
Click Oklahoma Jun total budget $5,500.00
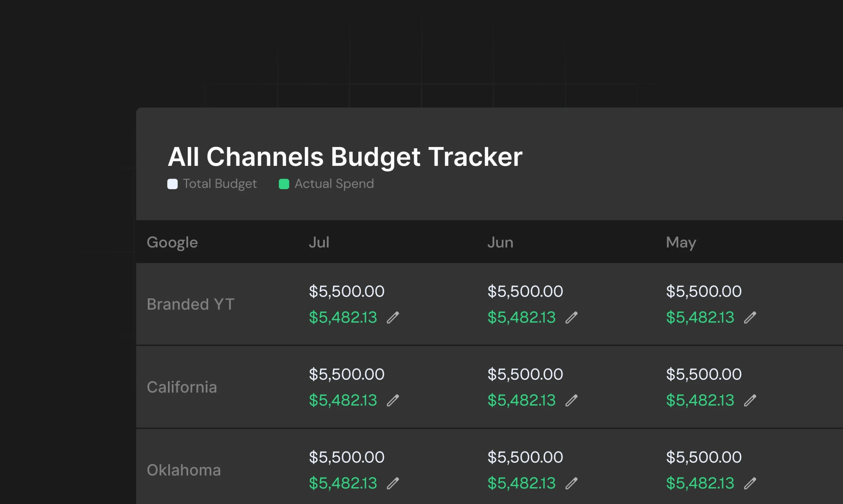[x=525, y=457]
